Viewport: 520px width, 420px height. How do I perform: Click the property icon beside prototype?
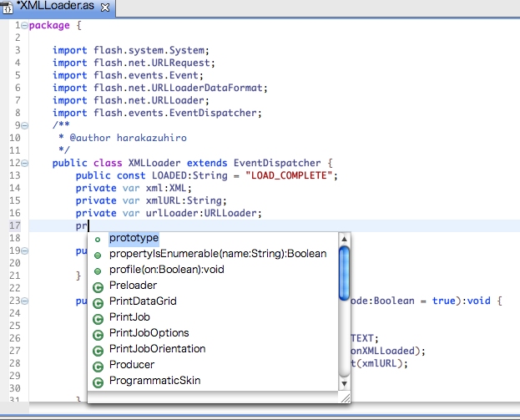(x=98, y=239)
